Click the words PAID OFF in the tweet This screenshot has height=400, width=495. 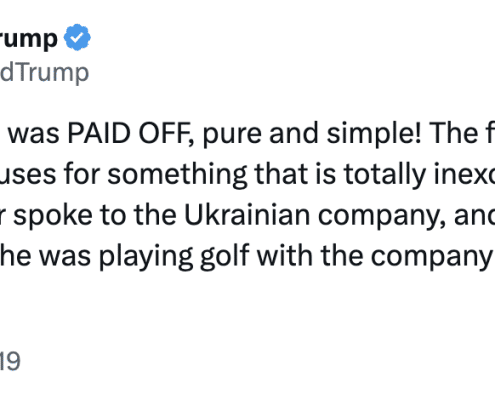point(131,134)
